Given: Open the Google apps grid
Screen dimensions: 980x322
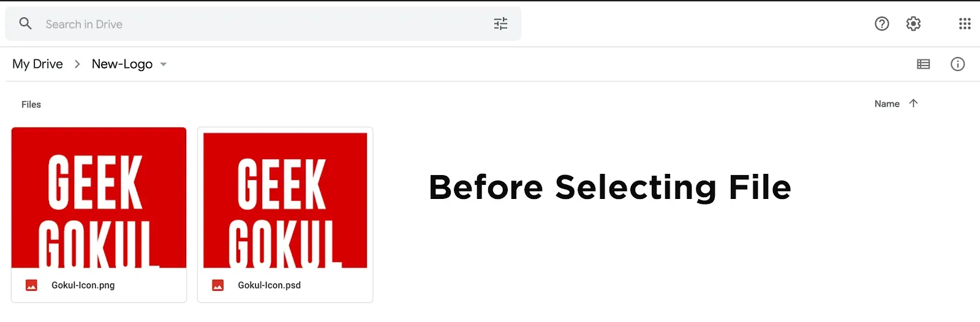Looking at the screenshot, I should 965,24.
